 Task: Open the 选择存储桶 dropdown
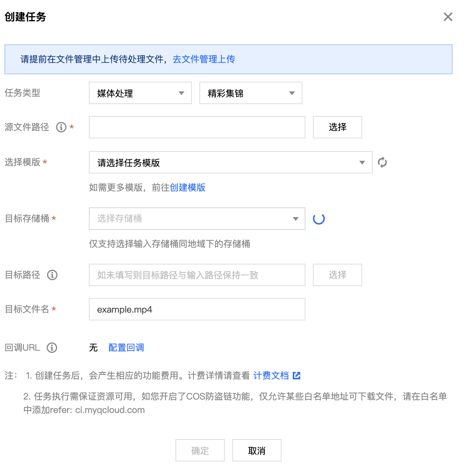[x=197, y=219]
